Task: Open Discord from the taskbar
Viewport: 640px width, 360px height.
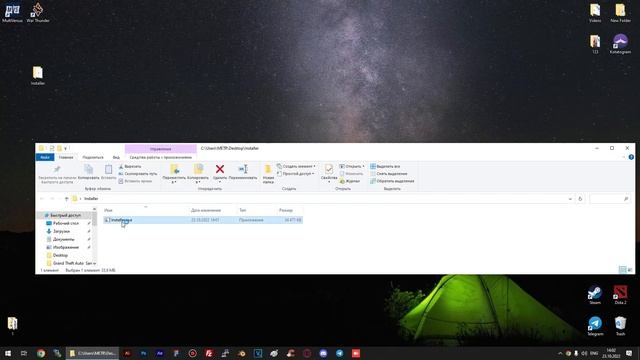Action: pyautogui.click(x=323, y=353)
